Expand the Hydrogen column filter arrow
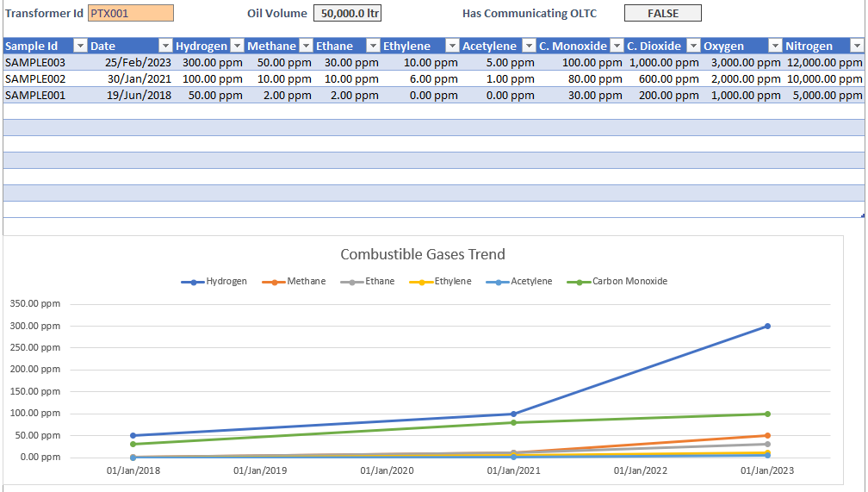This screenshot has width=868, height=492. pos(237,47)
